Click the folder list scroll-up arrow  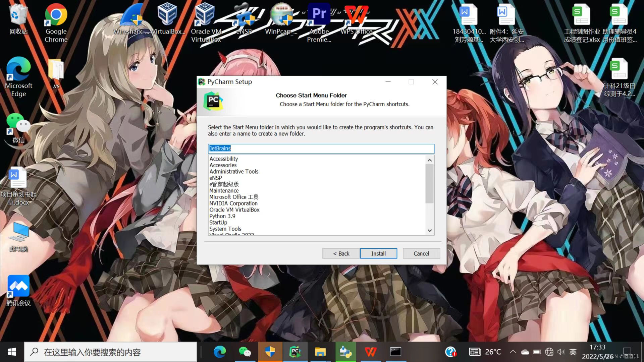[x=429, y=160]
